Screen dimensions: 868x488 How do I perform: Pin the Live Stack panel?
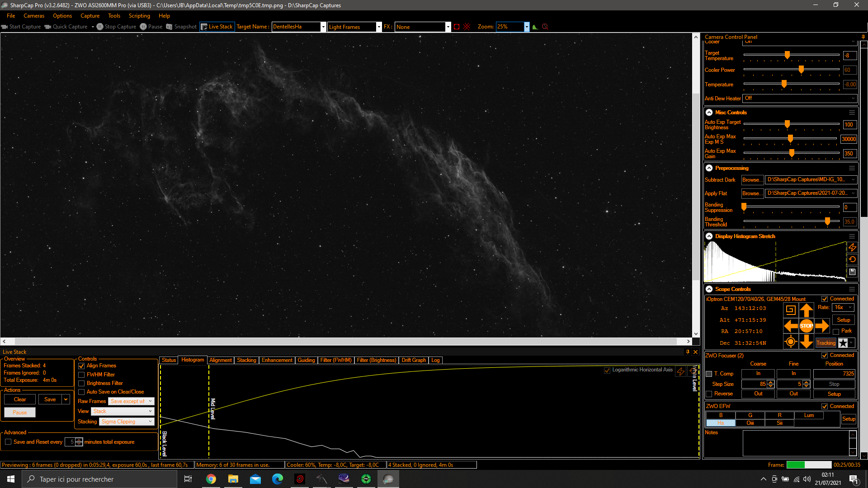coord(688,352)
